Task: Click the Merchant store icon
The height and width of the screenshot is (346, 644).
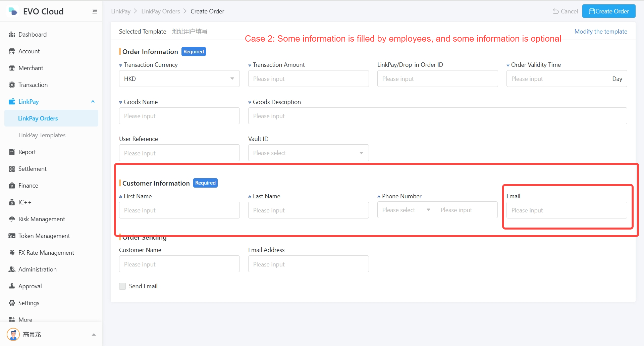Action: pyautogui.click(x=12, y=68)
